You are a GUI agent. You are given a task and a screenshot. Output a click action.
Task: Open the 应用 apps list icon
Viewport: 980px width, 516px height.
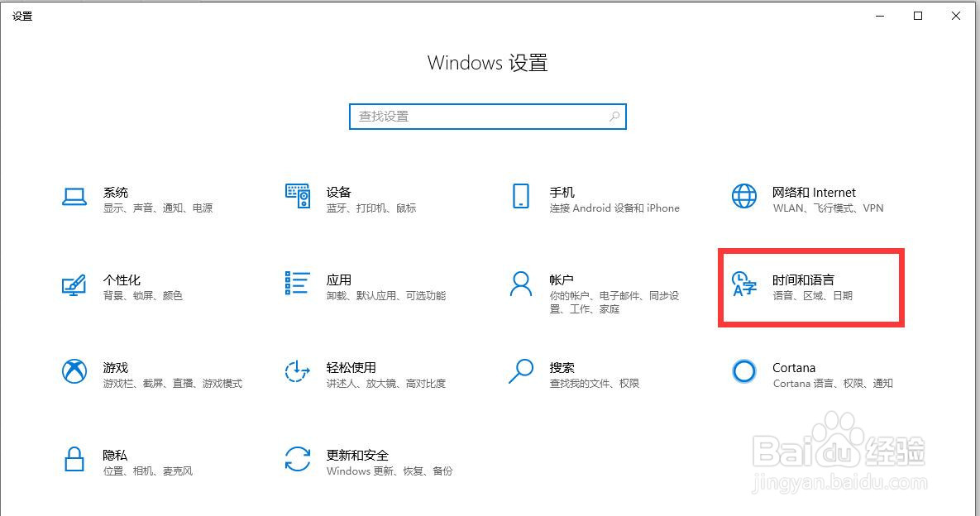tap(298, 283)
